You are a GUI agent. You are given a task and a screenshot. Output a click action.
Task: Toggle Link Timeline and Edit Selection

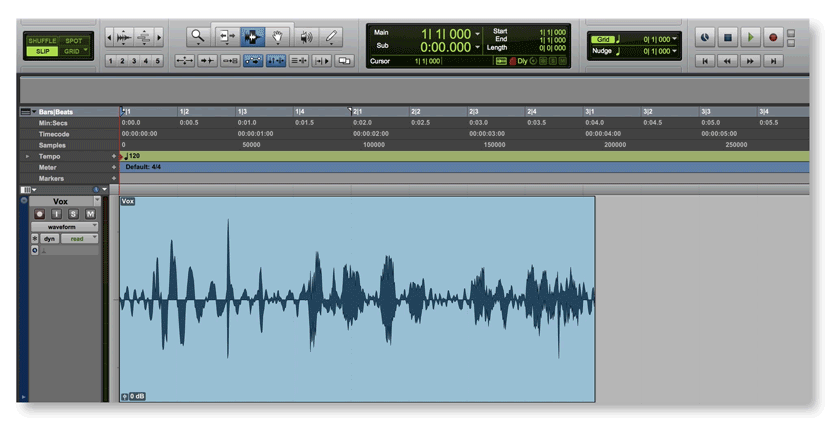[276, 61]
